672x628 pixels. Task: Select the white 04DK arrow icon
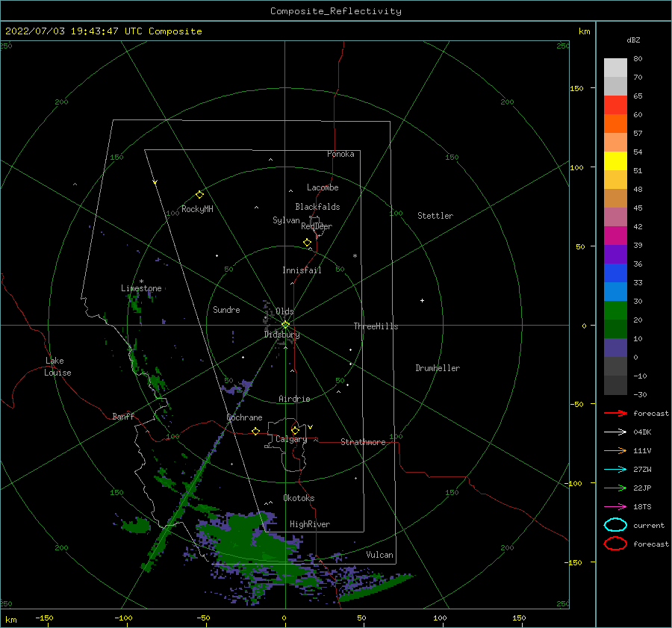click(x=615, y=432)
